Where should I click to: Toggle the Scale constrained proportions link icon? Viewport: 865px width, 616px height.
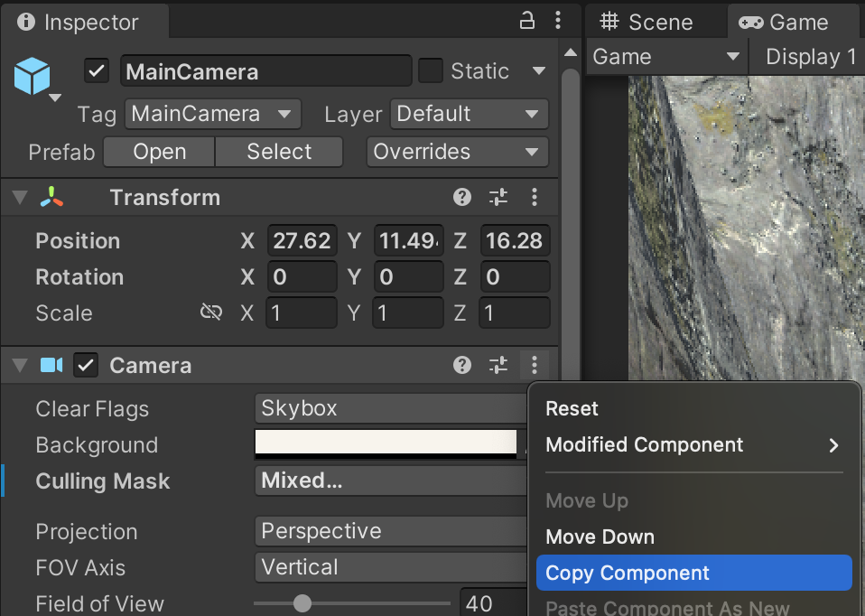point(210,313)
